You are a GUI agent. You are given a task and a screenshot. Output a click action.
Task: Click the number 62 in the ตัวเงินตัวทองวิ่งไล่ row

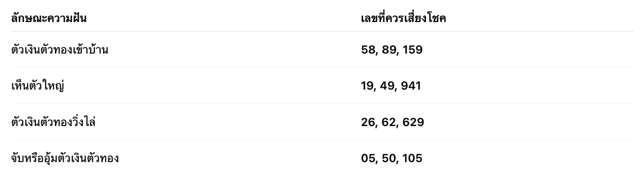coord(389,122)
